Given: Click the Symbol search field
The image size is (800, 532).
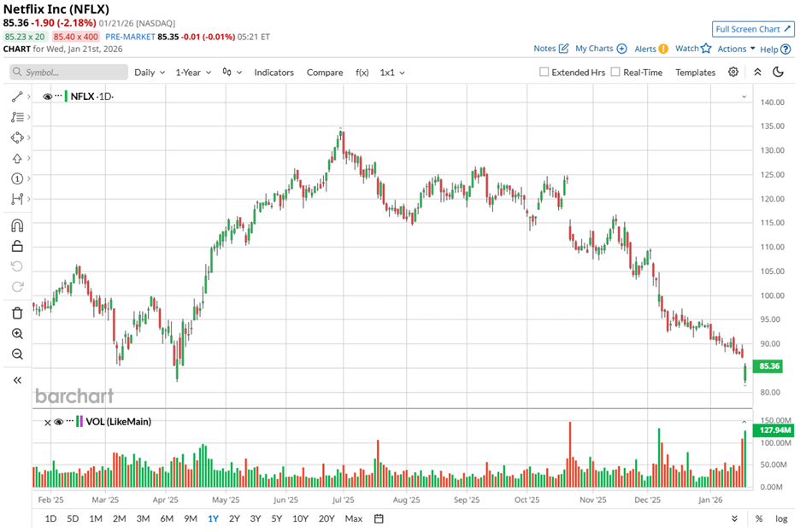Looking at the screenshot, I should 69,72.
